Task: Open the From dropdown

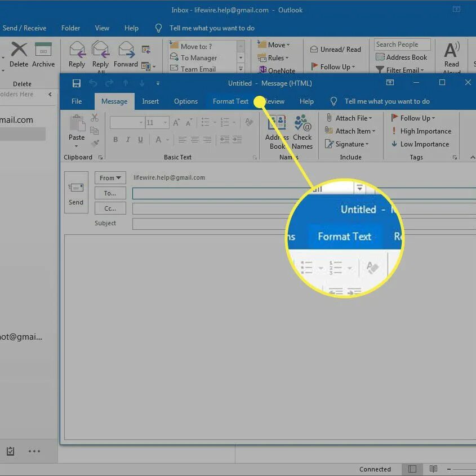Action: coord(110,178)
